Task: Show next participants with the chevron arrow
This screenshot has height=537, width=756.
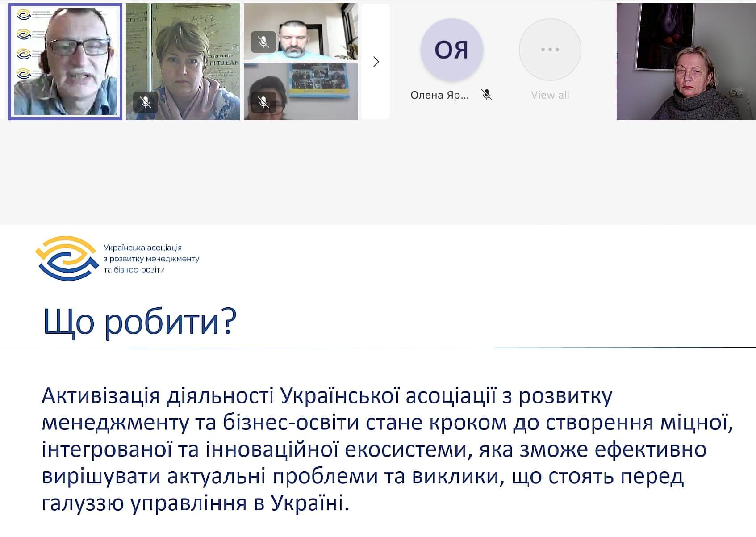Action: click(x=376, y=62)
